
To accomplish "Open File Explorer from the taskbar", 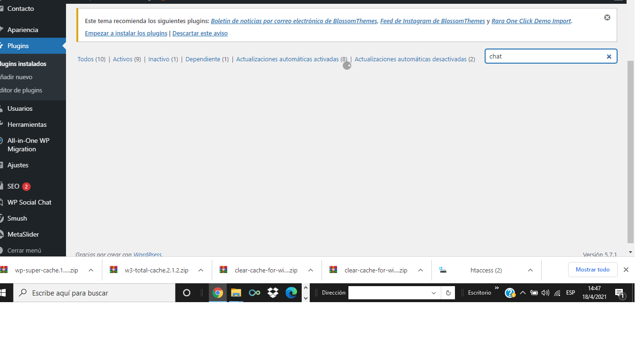I will pos(236,293).
